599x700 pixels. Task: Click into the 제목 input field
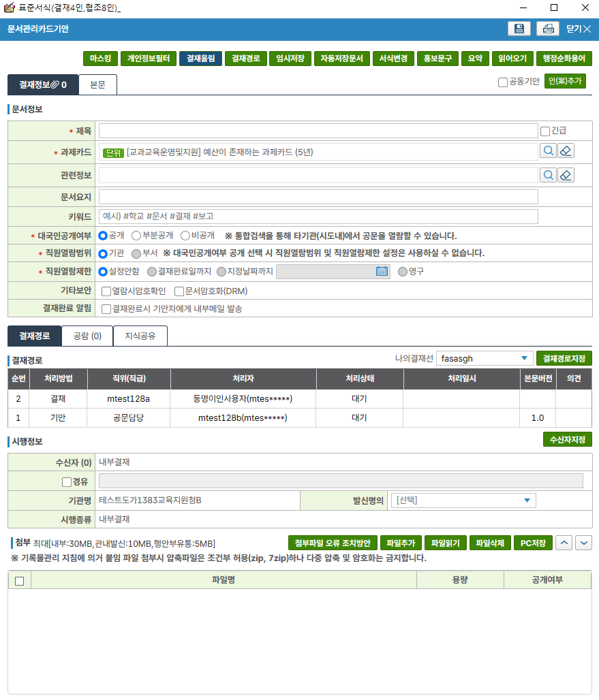[x=318, y=131]
